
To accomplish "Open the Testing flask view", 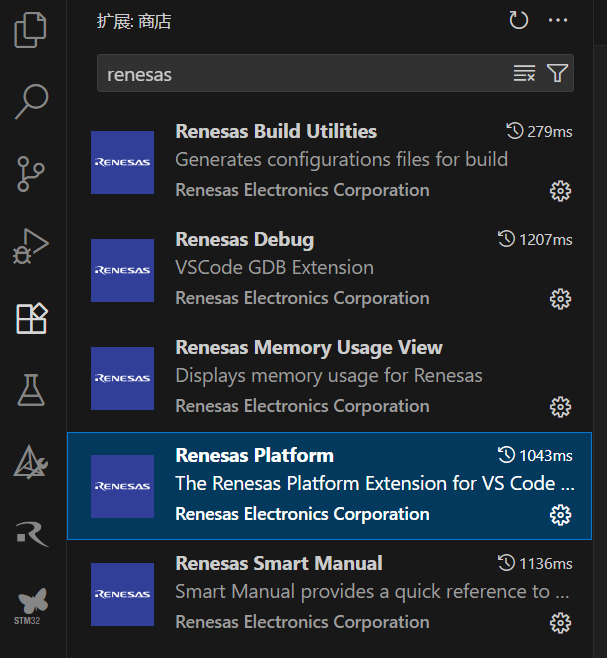I will pos(31,390).
